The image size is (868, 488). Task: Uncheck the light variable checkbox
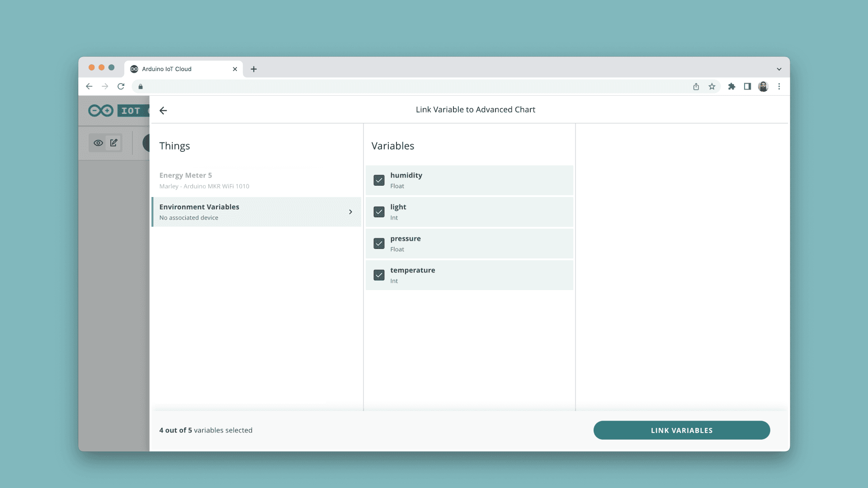point(379,212)
